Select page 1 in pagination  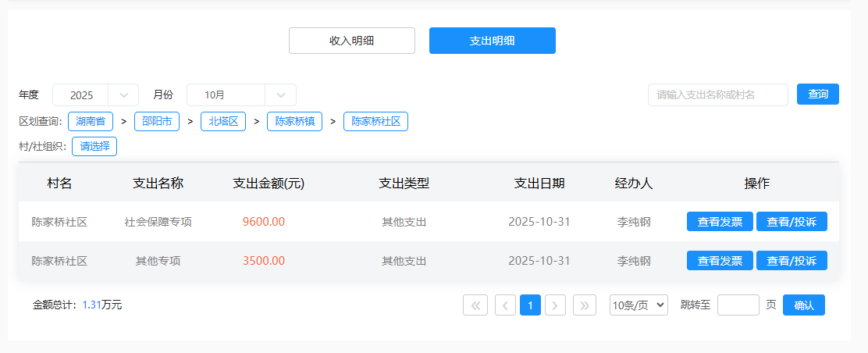point(530,305)
